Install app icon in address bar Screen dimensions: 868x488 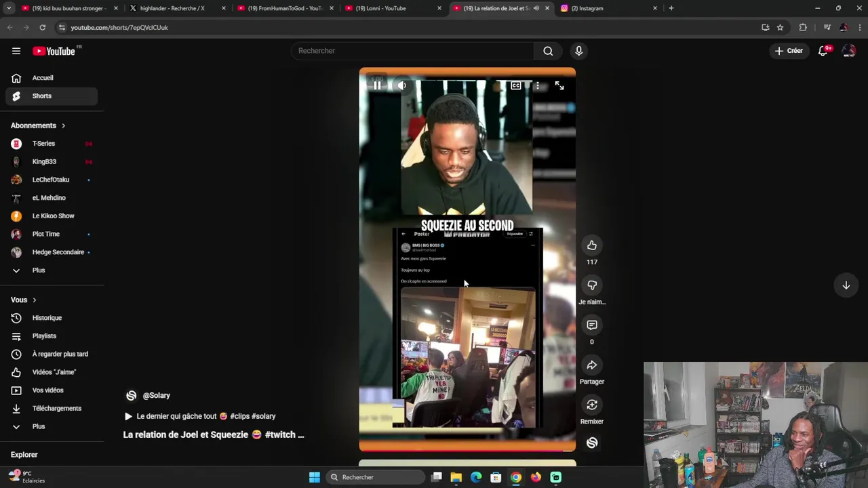point(765,27)
